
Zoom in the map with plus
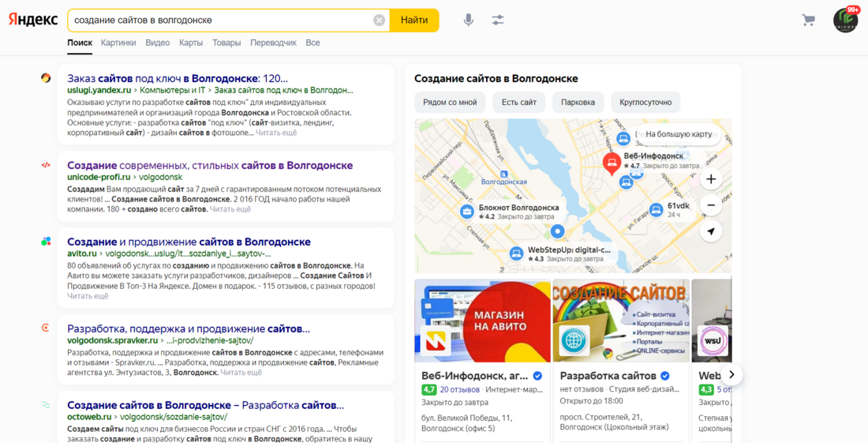point(711,179)
